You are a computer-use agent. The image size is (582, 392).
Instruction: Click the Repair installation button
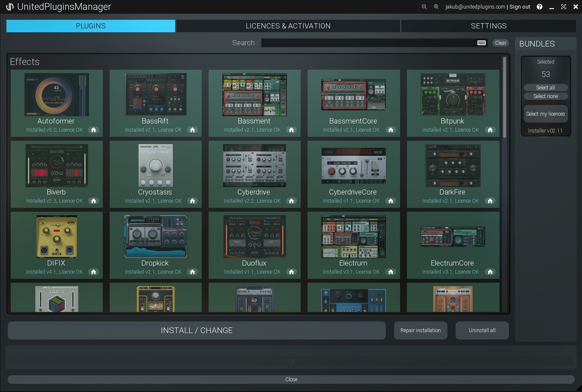420,330
